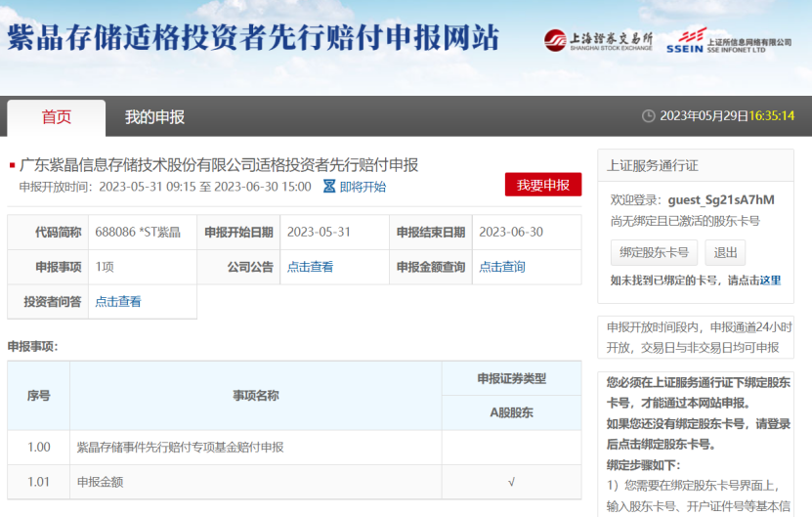Open 点击查看 link for 公司公告
812x517 pixels.
[310, 267]
